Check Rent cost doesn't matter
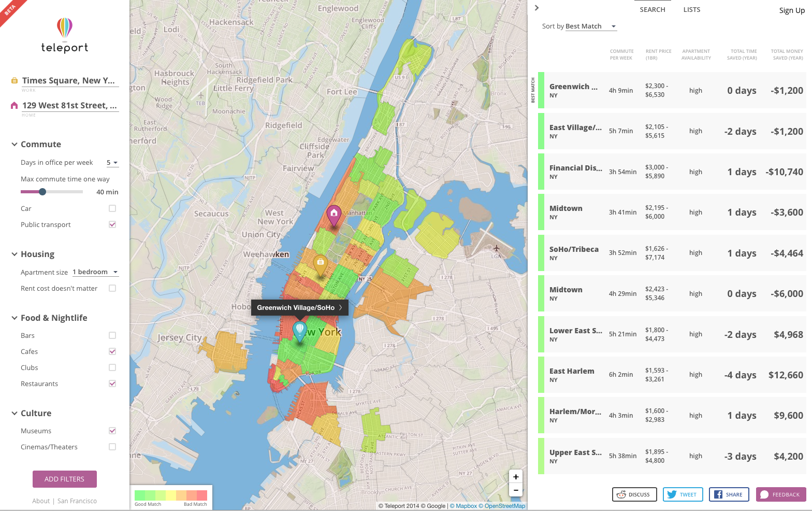Screen dimensions: 812x511 112,288
